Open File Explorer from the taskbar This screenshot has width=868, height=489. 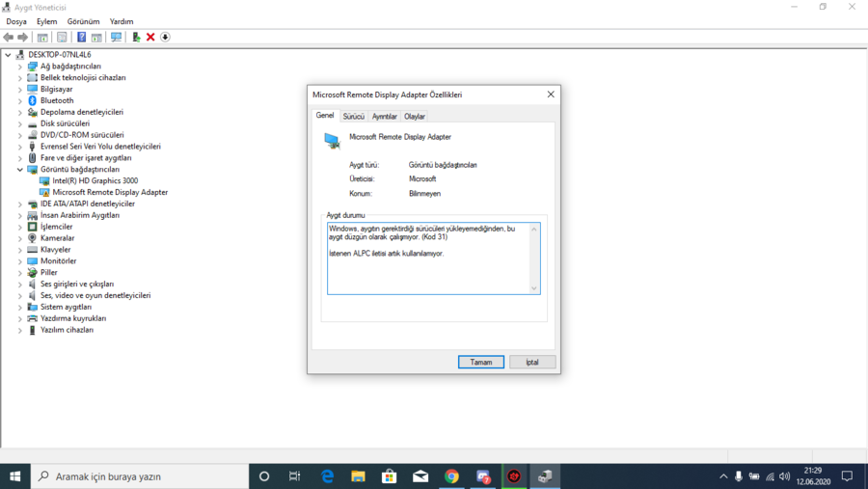click(x=358, y=476)
